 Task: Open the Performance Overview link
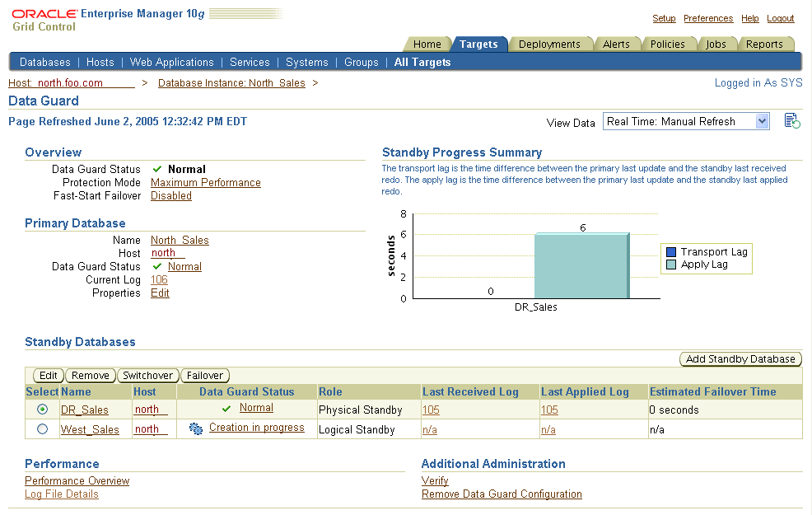tap(77, 481)
